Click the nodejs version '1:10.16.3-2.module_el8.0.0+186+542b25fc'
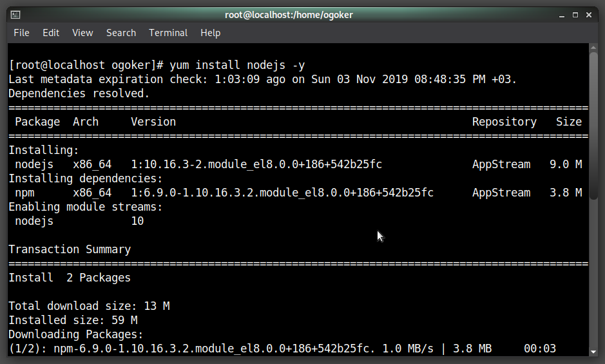Screen dimensions: 605x364 [x=256, y=164]
